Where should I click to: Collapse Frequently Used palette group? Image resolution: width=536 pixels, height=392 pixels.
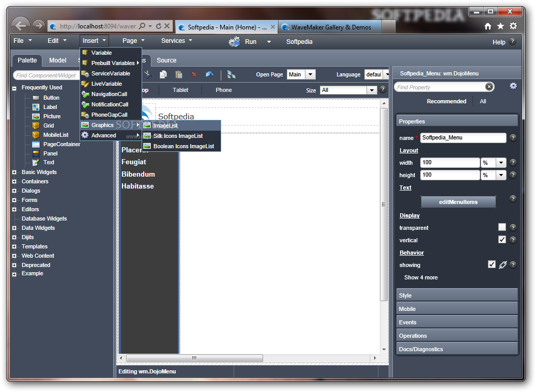[14, 88]
